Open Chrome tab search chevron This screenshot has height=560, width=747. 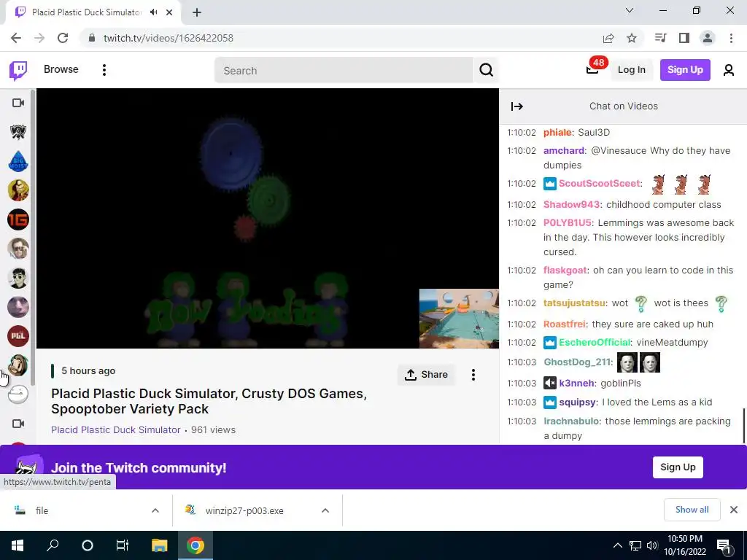point(630,10)
